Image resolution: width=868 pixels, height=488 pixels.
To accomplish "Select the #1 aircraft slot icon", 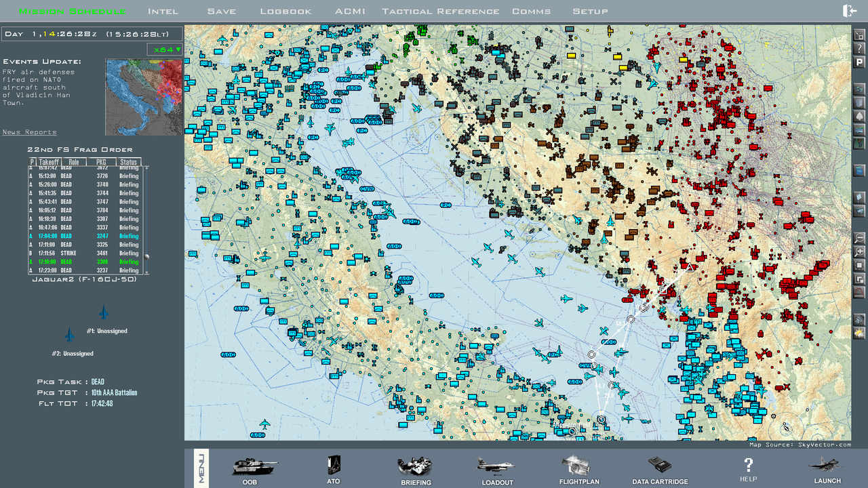I will click(x=103, y=312).
